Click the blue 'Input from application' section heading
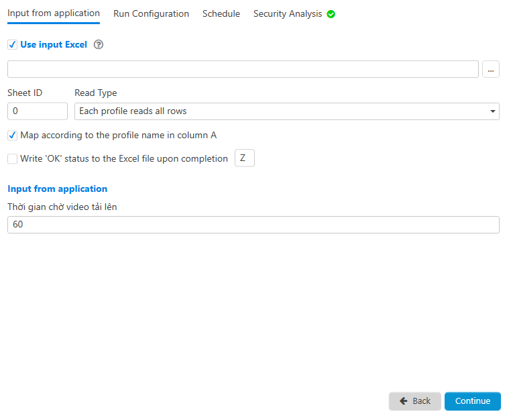Image resolution: width=511 pixels, height=420 pixels. pyautogui.click(x=57, y=189)
